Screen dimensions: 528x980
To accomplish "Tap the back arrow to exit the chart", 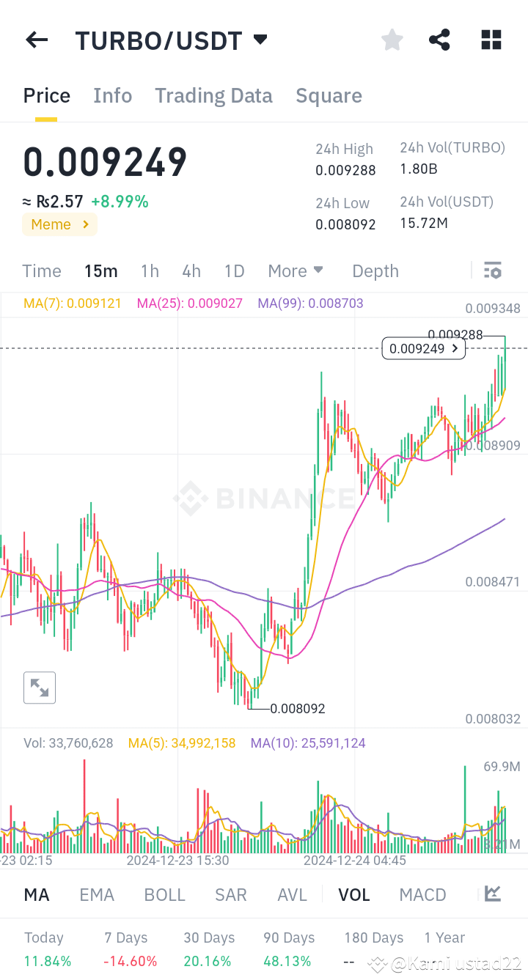I will point(36,40).
